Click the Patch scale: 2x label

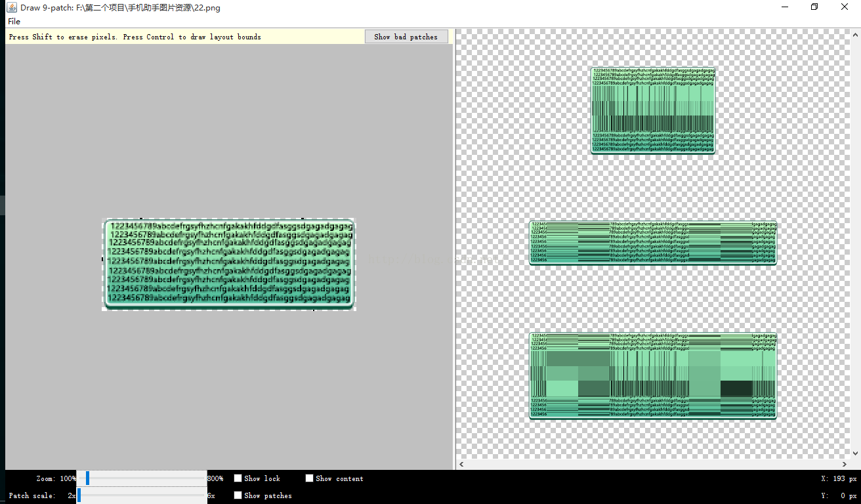pyautogui.click(x=42, y=495)
